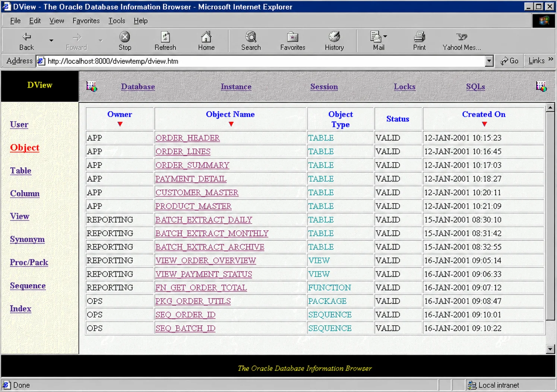Refresh the current page
The image size is (557, 392).
pos(165,41)
